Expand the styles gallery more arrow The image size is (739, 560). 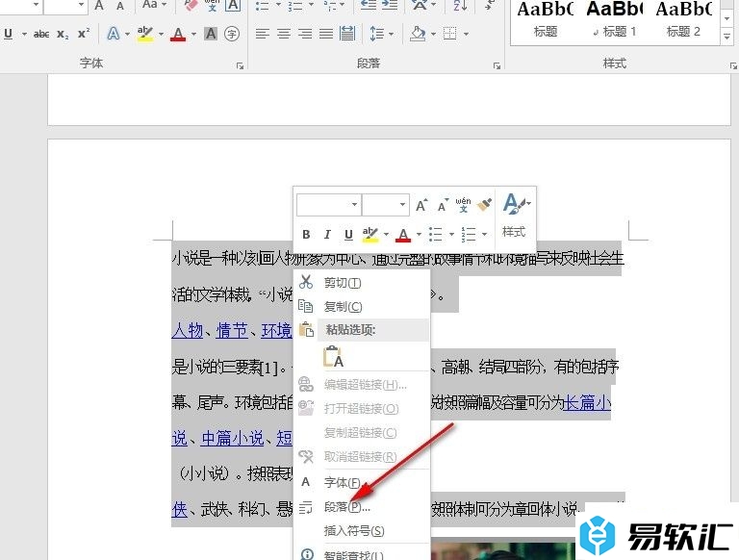(727, 37)
